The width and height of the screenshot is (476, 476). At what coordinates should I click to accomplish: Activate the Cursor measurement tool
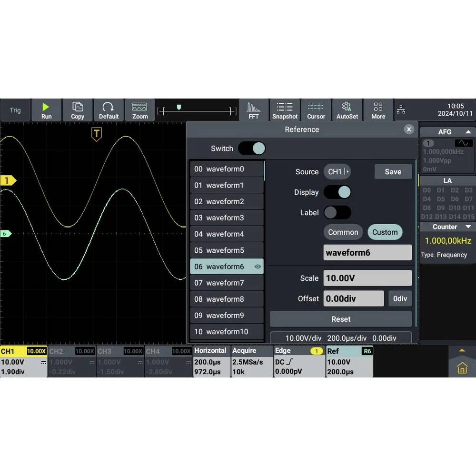click(316, 110)
